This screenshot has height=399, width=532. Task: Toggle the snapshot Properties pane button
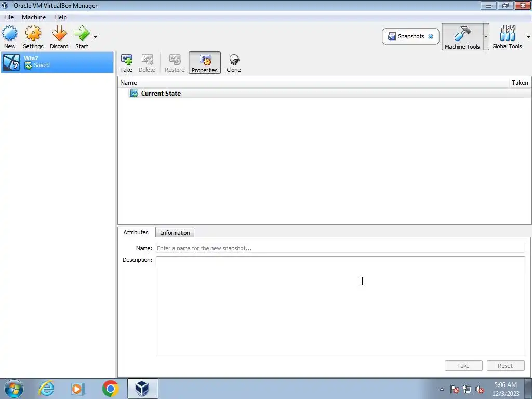coord(205,63)
